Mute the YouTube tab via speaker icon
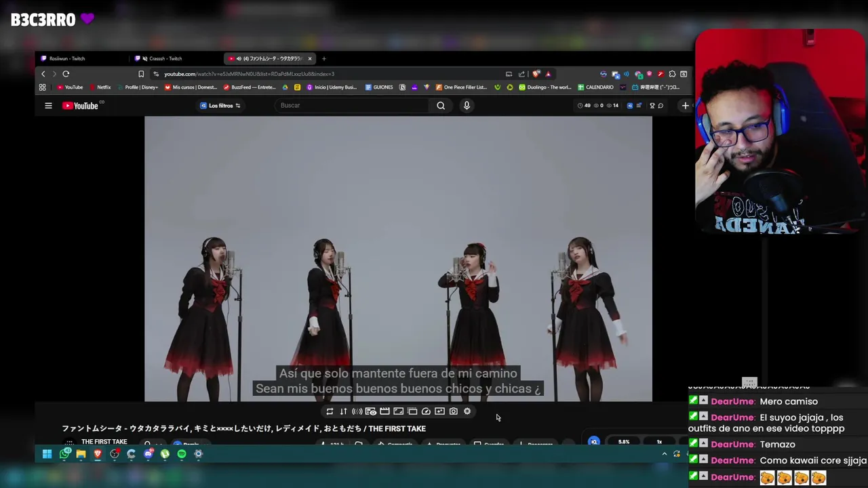868x488 pixels. tap(239, 58)
